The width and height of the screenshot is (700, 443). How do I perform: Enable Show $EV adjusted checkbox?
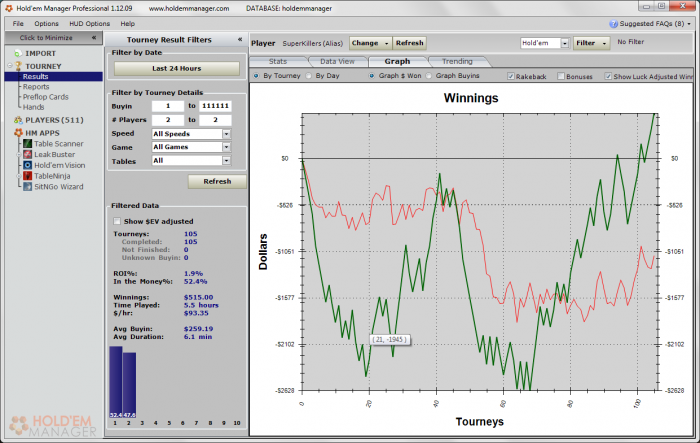tap(117, 221)
